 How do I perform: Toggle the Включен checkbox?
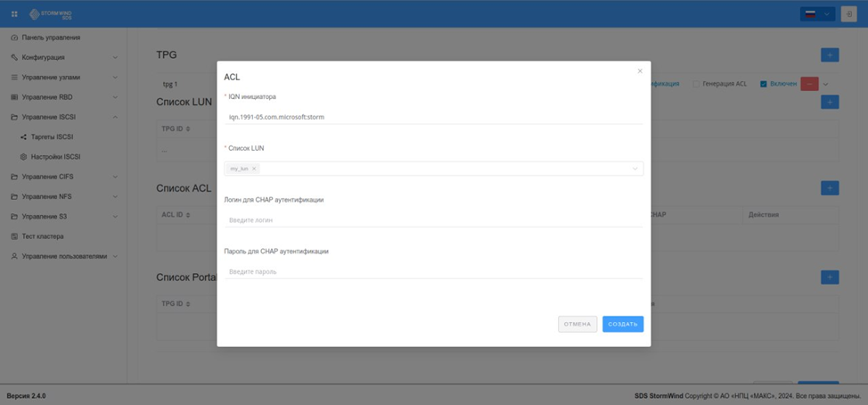(764, 84)
